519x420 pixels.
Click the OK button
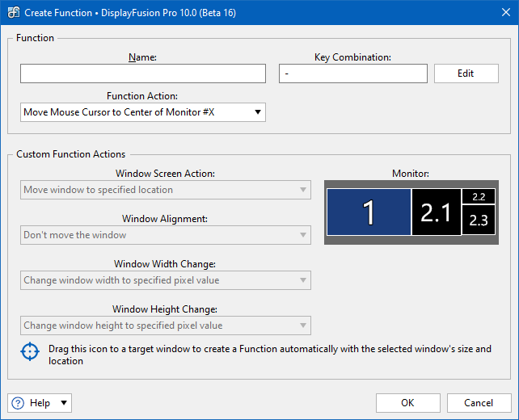tap(407, 403)
